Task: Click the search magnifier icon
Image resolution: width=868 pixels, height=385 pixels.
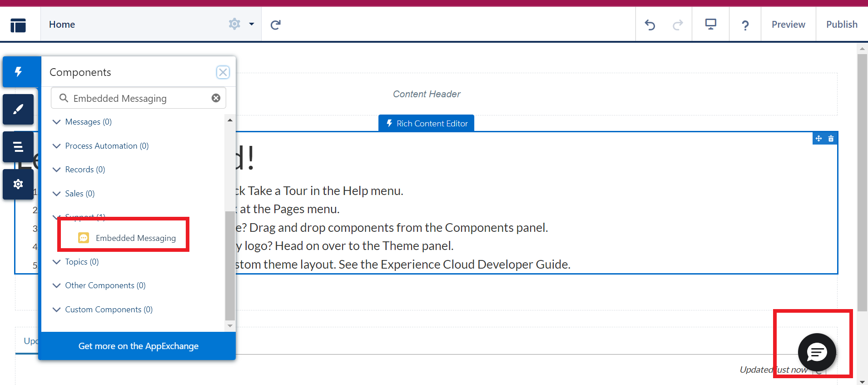Action: tap(64, 98)
